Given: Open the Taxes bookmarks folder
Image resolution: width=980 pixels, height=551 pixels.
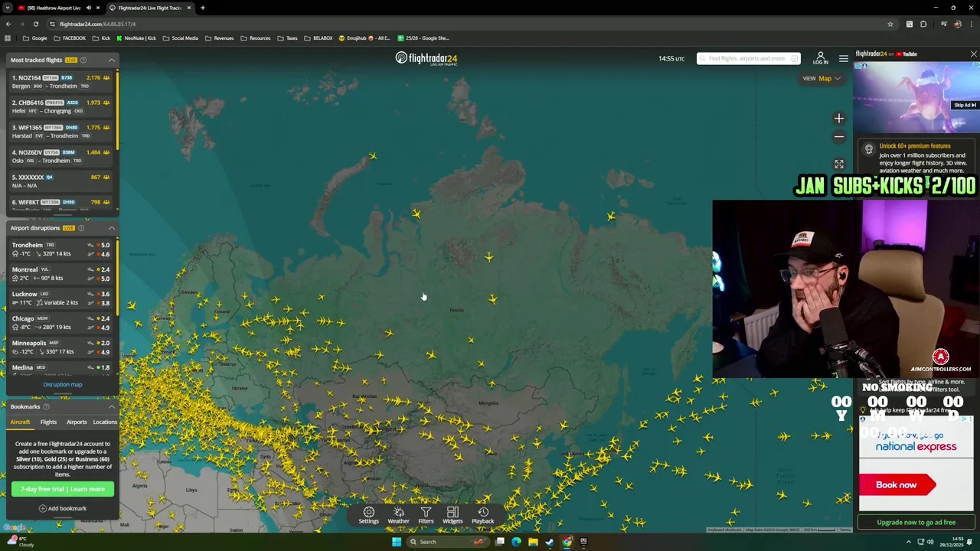Looking at the screenshot, I should coord(288,38).
